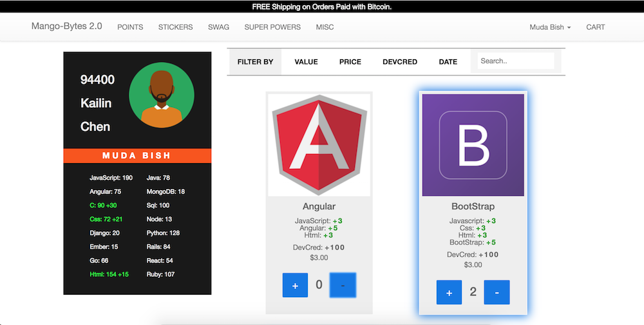Viewport: 644px width, 325px height.
Task: Focus the Search.. input field
Action: point(516,61)
